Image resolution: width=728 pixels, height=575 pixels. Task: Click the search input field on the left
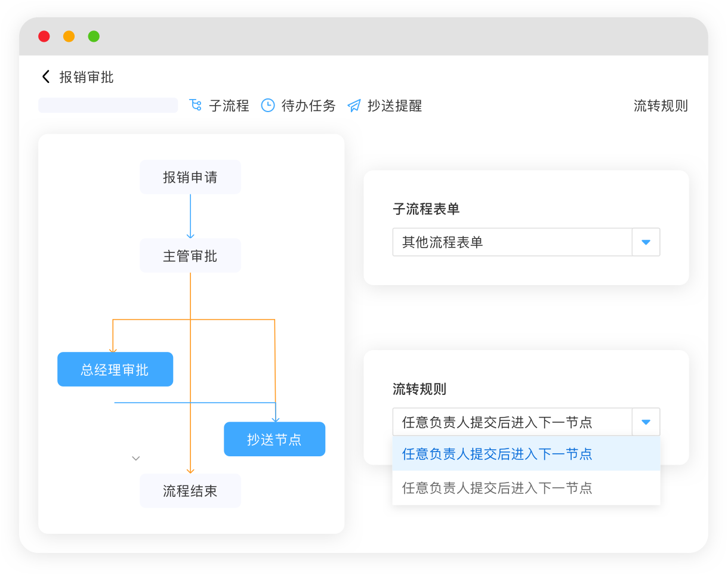pos(107,105)
